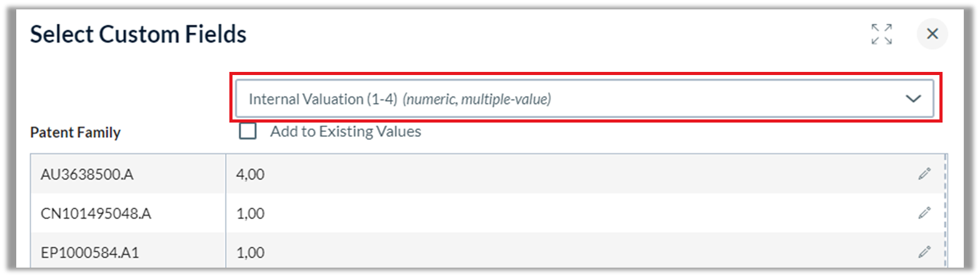Click the dashed scrollbar track on right
Image resolution: width=980 pixels, height=277 pixels.
click(x=946, y=211)
